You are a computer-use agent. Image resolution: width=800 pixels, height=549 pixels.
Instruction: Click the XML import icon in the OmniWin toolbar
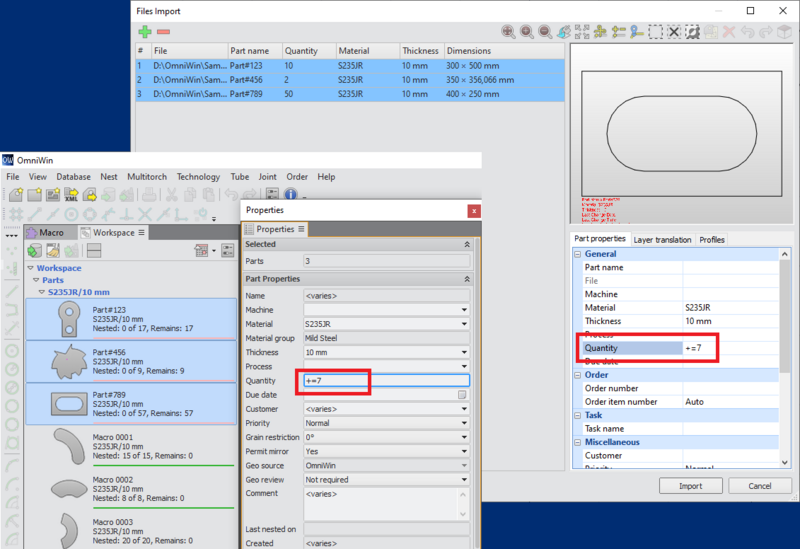pos(71,194)
